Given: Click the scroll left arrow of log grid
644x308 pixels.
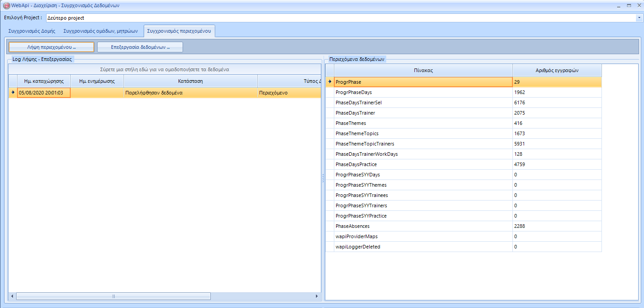Looking at the screenshot, I should [x=13, y=296].
